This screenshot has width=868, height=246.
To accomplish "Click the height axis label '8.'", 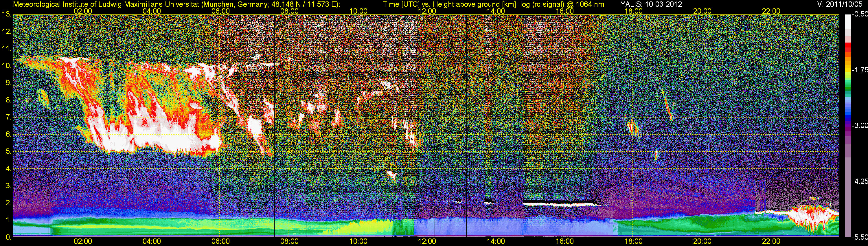I will point(8,100).
